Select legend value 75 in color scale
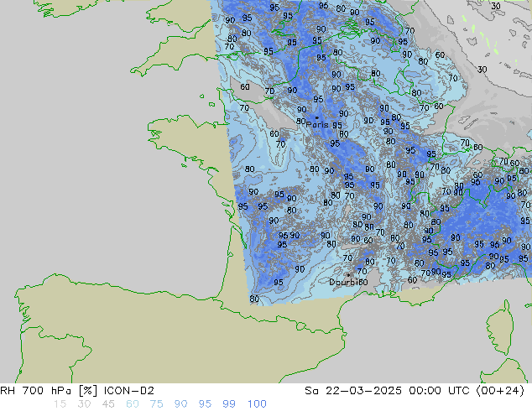This screenshot has width=532, height=411. click(156, 404)
